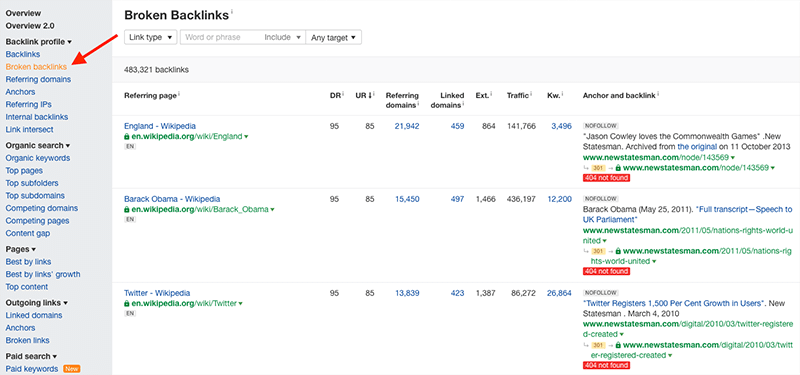
Task: Click the Broken Backlinks title info icon
Action: pos(232,11)
